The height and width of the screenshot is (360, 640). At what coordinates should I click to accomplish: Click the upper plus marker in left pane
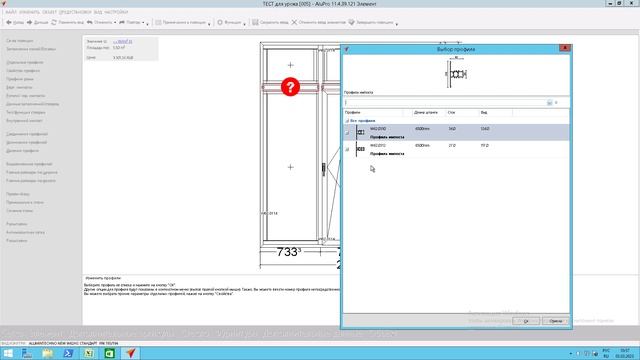point(291,65)
